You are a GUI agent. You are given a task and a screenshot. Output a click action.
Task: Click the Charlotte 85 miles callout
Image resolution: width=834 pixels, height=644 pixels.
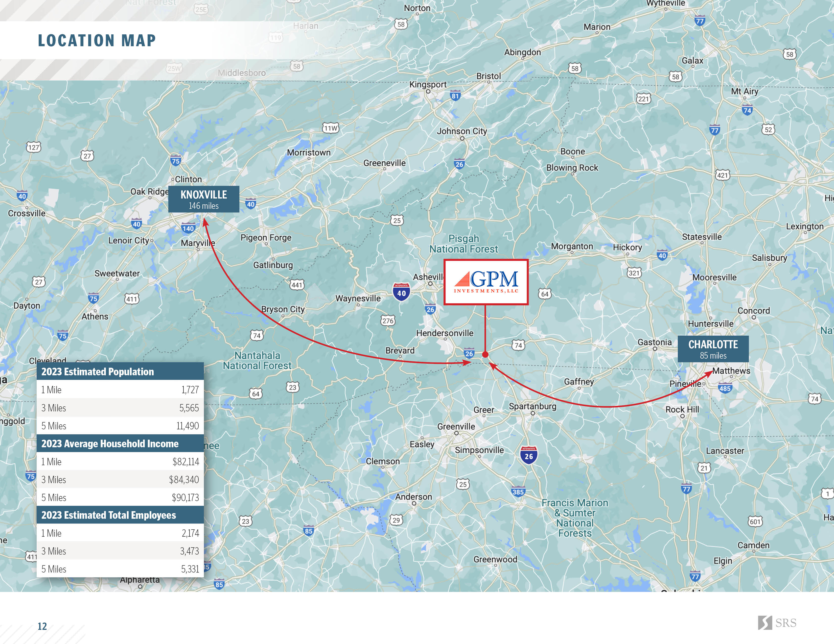[x=713, y=349]
